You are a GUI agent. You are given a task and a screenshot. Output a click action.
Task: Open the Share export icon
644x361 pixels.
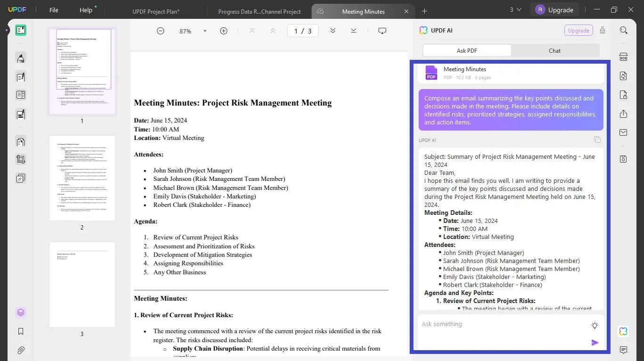[623, 114]
